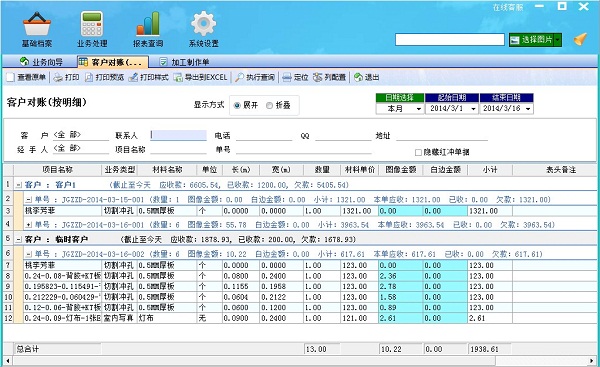Open the 结束日期 2014/3/16 dropdown
The height and width of the screenshot is (367, 600).
(x=528, y=109)
